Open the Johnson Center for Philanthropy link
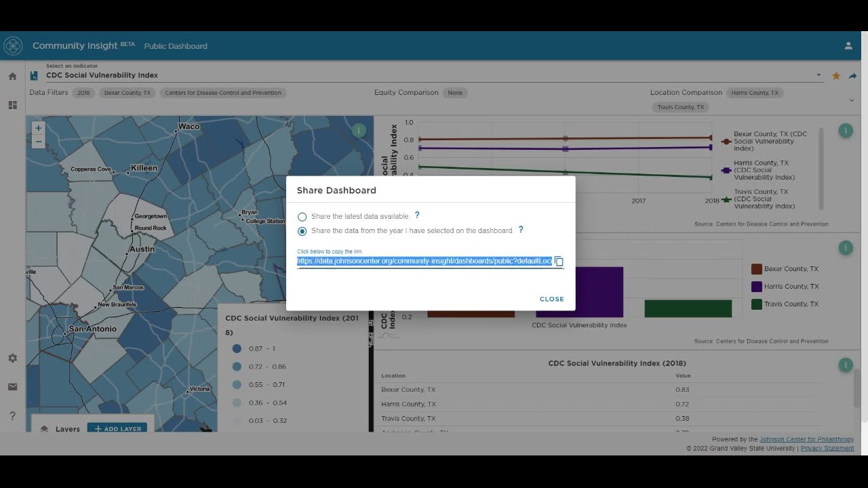This screenshot has height=488, width=868. click(x=806, y=439)
